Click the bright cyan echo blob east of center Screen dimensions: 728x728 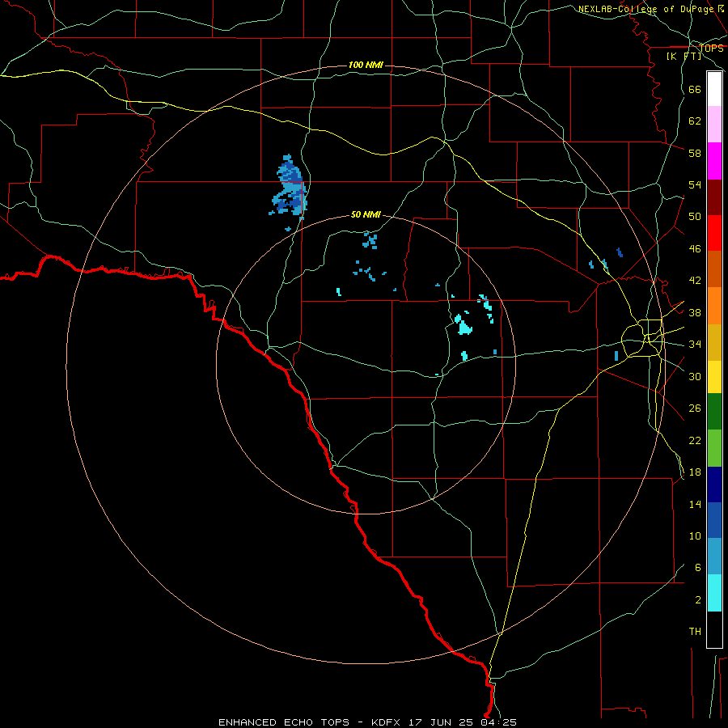coord(463,325)
